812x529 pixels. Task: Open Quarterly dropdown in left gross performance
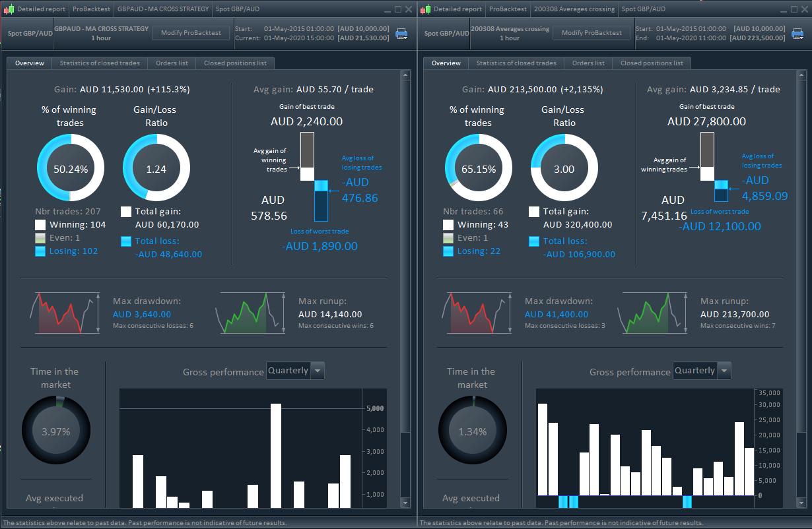pos(295,371)
